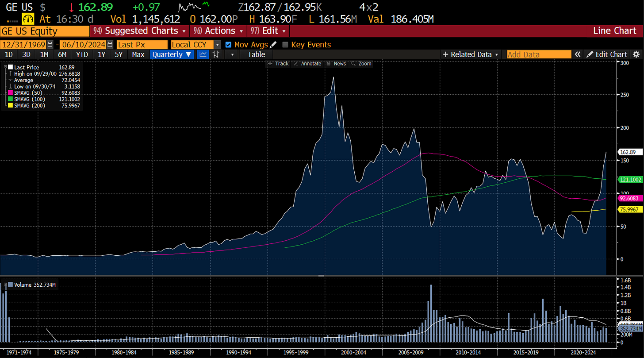Open the Local CCY currency dropdown arrow
644x358 pixels.
[217, 45]
